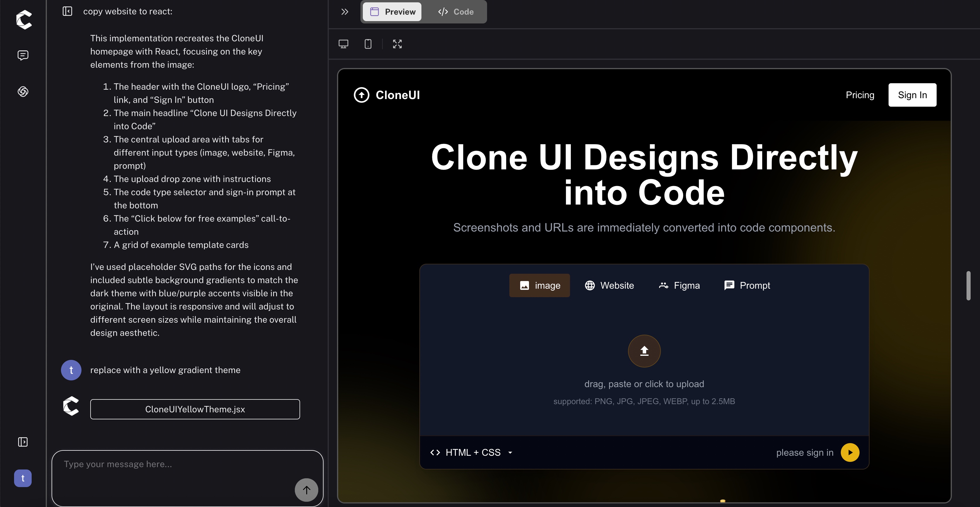Select the Figma tab
The width and height of the screenshot is (980, 507).
click(679, 285)
